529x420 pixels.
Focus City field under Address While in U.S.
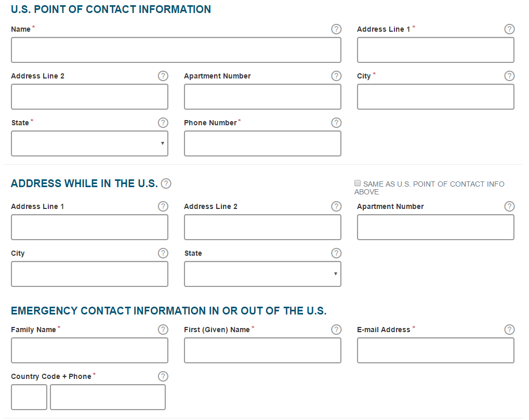coord(89,274)
